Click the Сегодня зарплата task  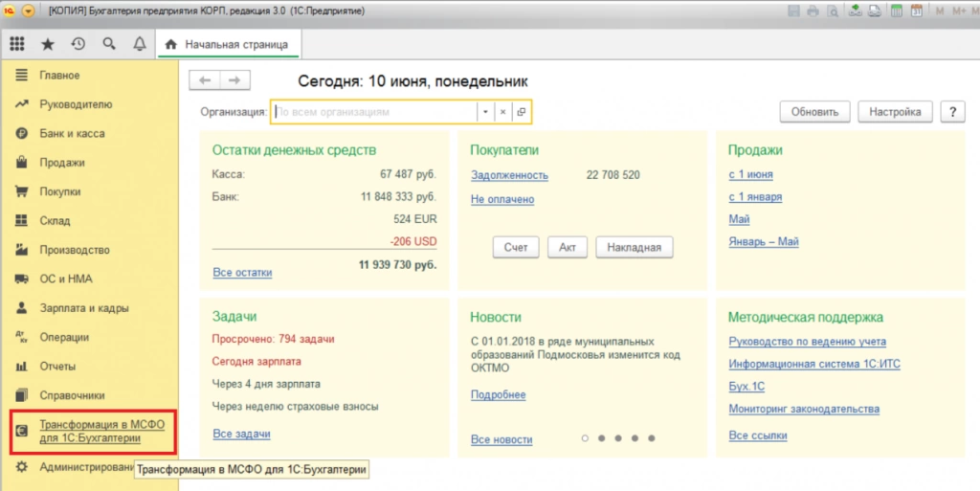click(256, 362)
